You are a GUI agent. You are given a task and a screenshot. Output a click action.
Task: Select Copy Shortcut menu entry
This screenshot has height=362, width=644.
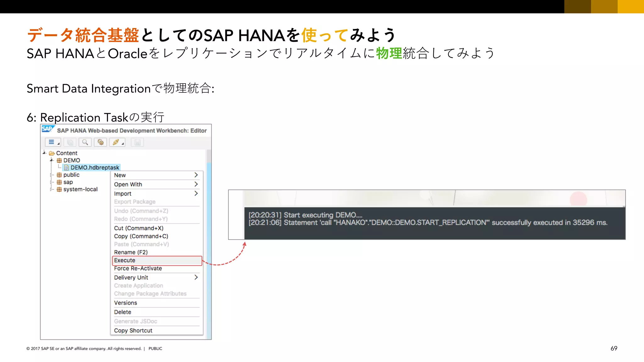(x=157, y=331)
